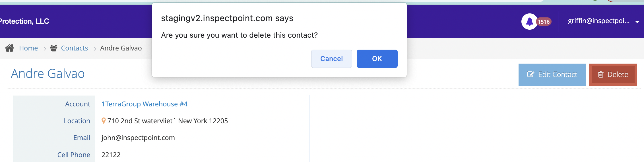
Task: Open the Contacts breadcrumb link
Action: [75, 48]
